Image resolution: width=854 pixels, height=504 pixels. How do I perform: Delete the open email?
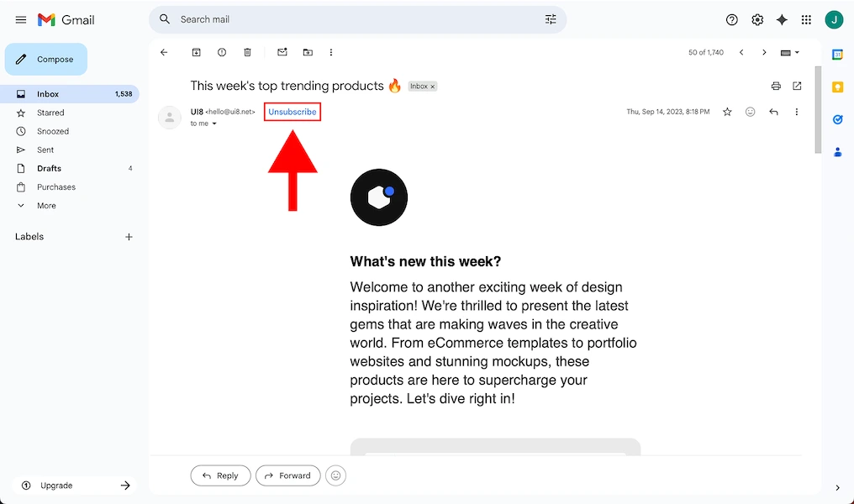click(247, 52)
